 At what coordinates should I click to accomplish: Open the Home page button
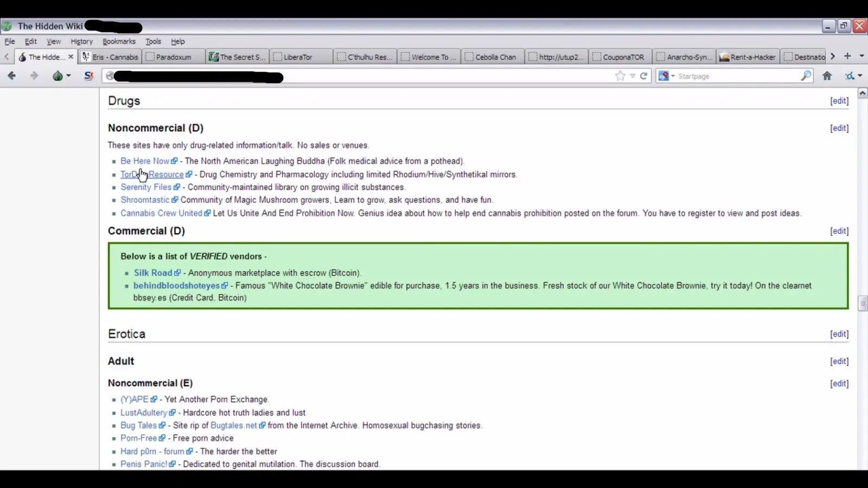tap(827, 76)
